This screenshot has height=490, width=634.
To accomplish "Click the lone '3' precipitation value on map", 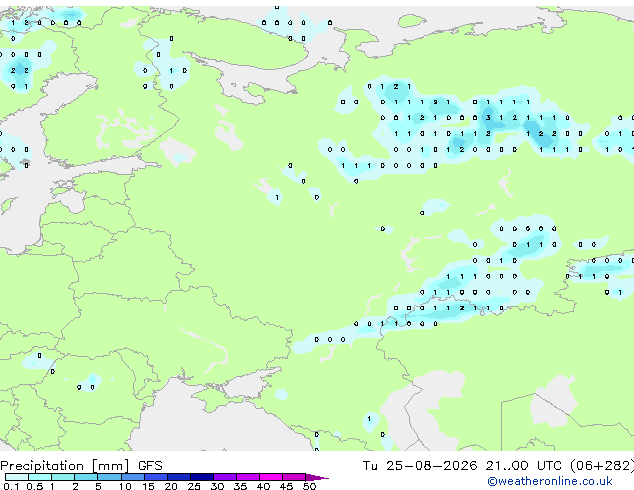I will tap(488, 118).
